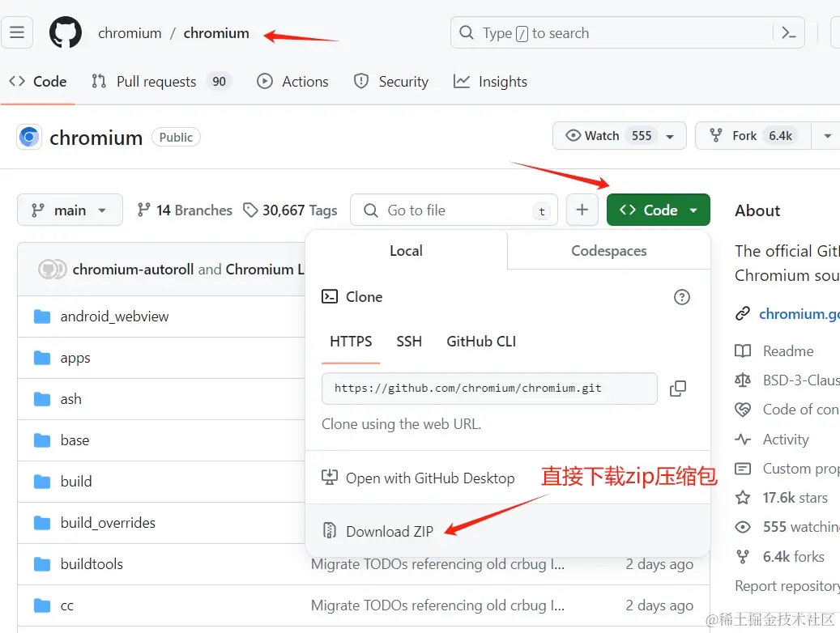Choose Download ZIP
Image resolution: width=840 pixels, height=633 pixels.
click(508, 531)
